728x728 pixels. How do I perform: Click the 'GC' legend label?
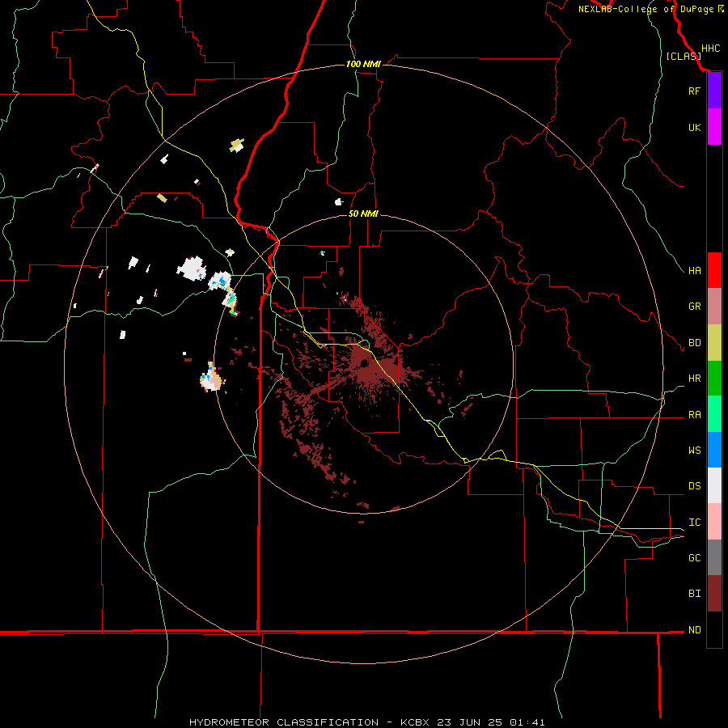[x=694, y=557]
